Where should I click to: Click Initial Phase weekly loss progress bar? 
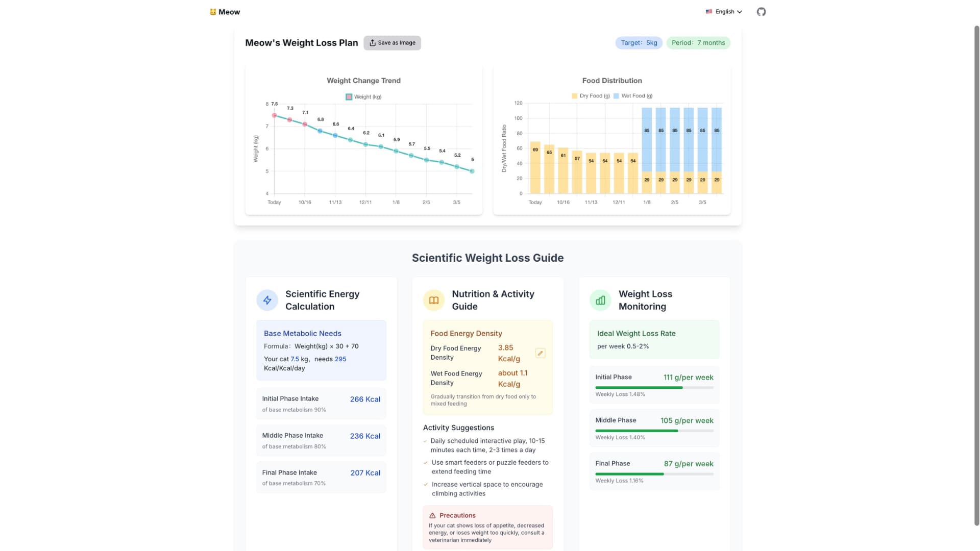654,388
